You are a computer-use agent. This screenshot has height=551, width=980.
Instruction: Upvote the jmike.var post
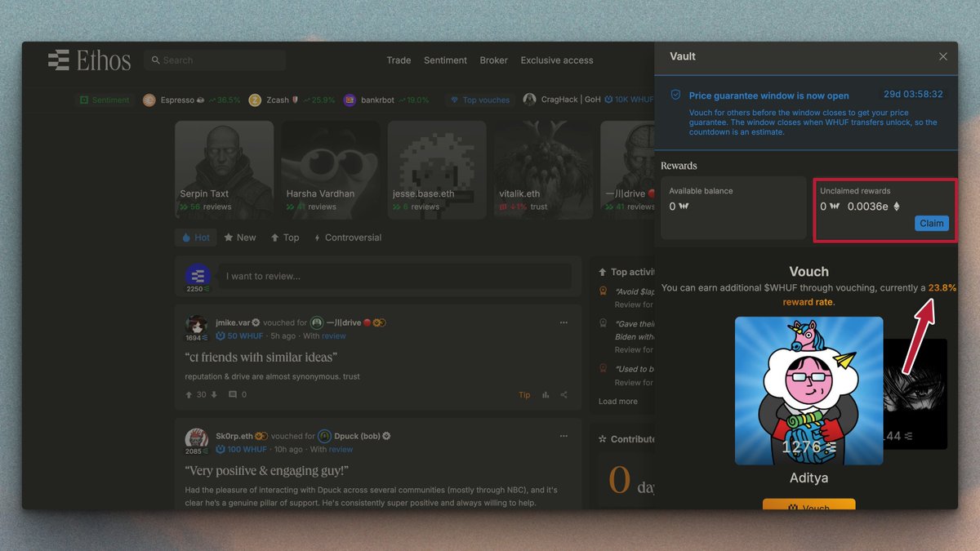(x=189, y=394)
